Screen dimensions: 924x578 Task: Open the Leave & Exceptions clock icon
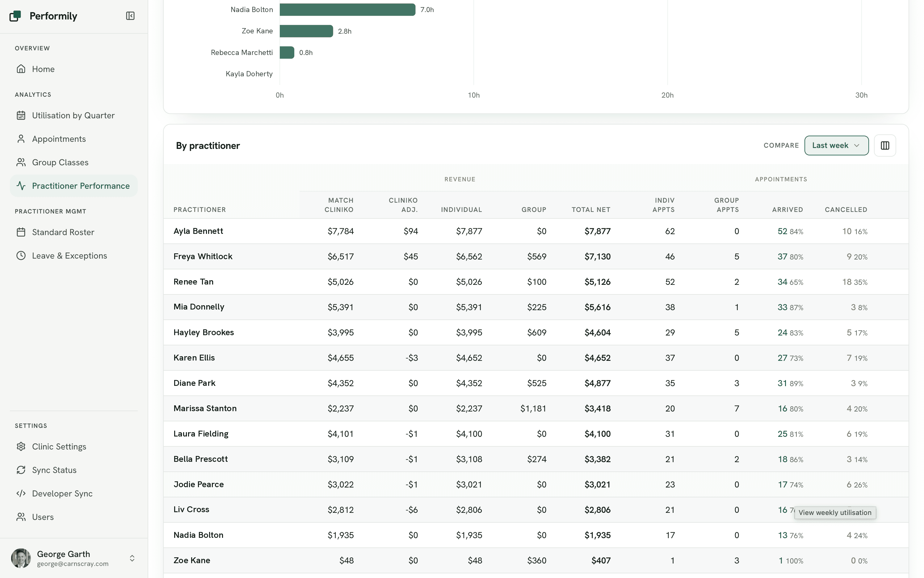pos(21,255)
